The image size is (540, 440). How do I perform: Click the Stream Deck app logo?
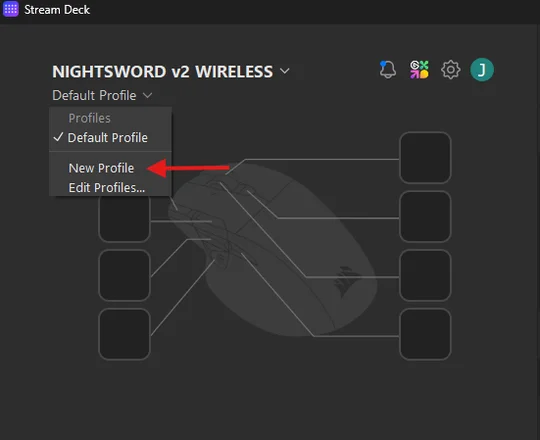point(11,9)
